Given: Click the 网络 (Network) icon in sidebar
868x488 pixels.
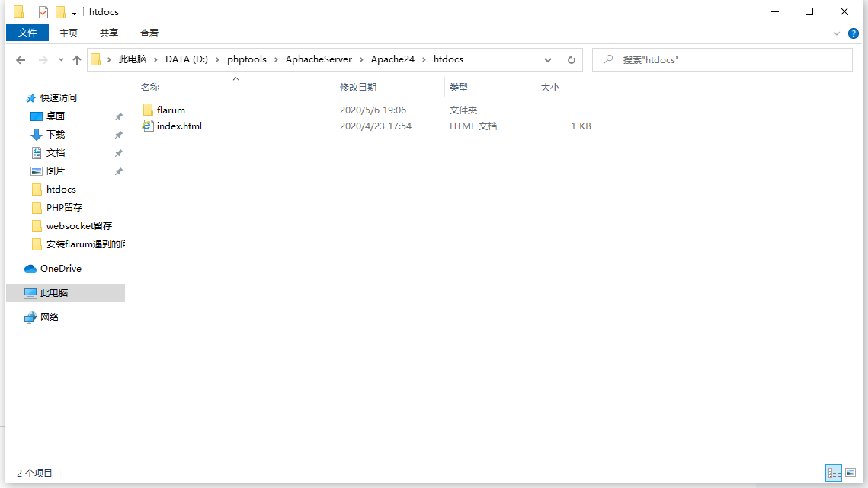Looking at the screenshot, I should click(51, 317).
